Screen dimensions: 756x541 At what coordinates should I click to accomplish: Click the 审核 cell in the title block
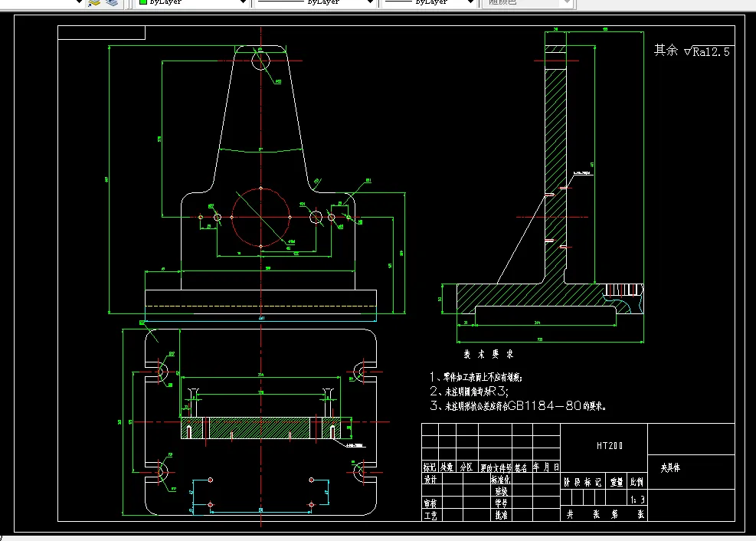click(430, 504)
